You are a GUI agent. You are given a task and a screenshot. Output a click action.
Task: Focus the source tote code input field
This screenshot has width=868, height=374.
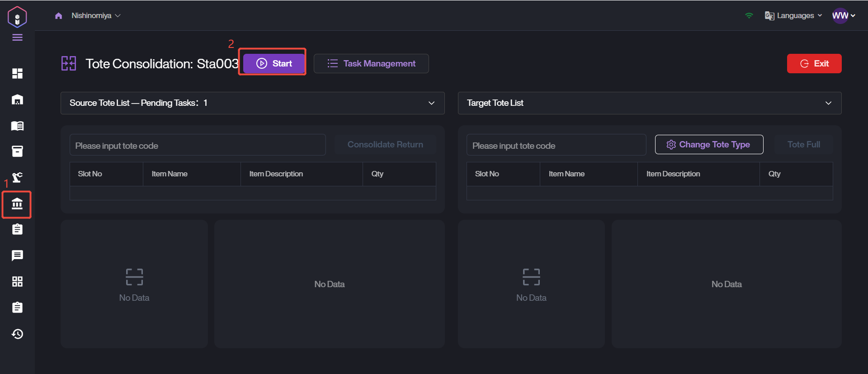[x=198, y=146]
